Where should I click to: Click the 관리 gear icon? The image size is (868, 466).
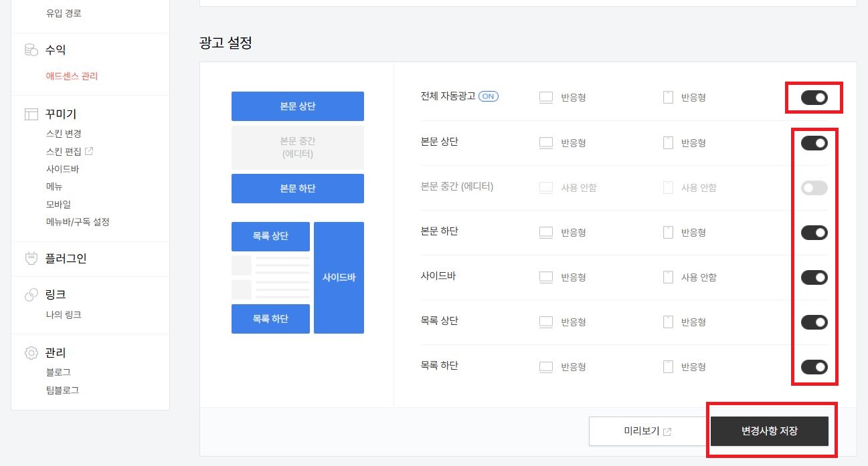pyautogui.click(x=31, y=353)
